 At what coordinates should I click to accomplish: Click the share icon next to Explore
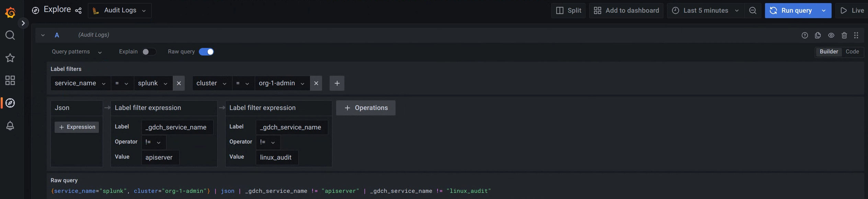point(78,11)
